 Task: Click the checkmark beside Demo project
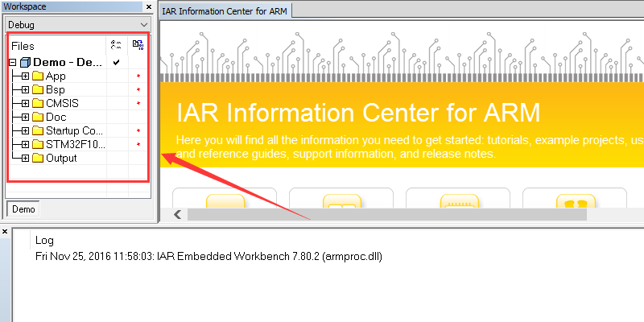(117, 63)
